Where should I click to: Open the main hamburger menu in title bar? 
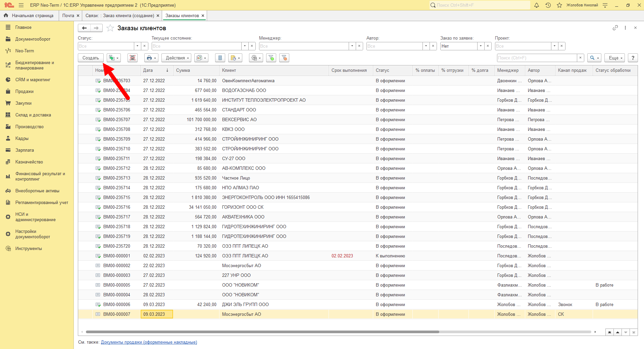pos(21,5)
